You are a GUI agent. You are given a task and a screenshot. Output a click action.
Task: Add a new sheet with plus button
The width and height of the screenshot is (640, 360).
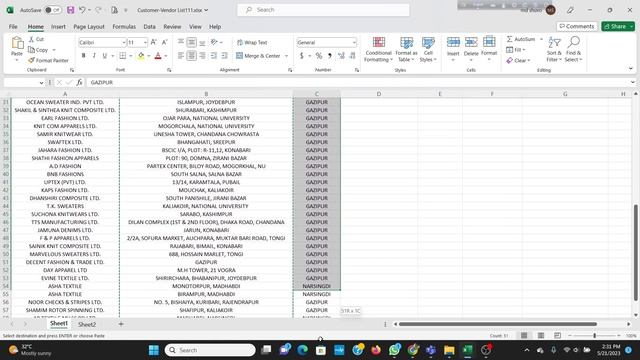coord(121,324)
